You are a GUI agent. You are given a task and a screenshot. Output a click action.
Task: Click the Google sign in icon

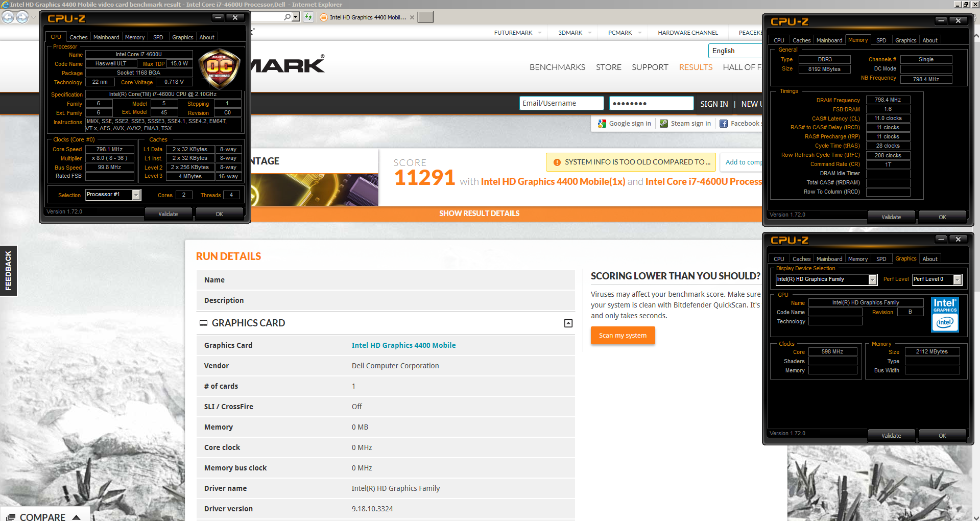click(602, 124)
